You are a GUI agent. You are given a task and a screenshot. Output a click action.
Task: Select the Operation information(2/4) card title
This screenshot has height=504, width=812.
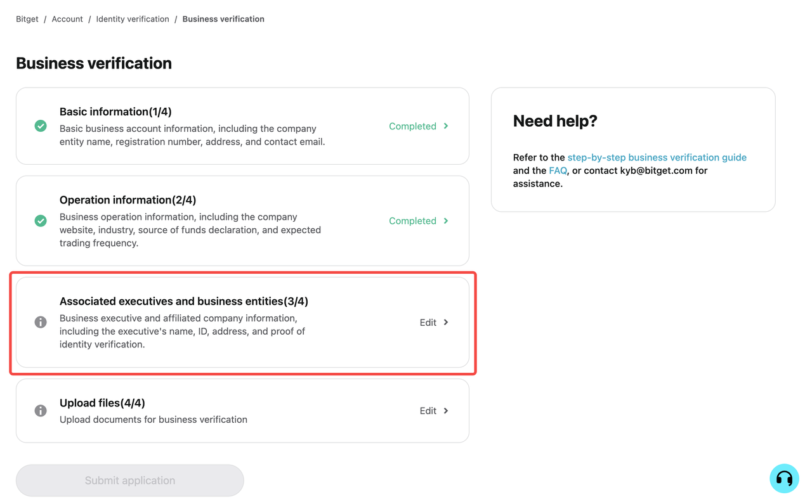128,200
